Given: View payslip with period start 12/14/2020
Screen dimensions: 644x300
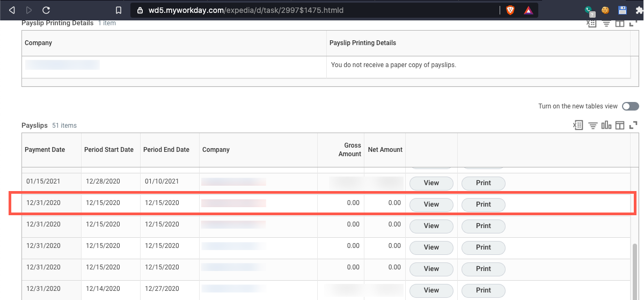Looking at the screenshot, I should point(431,290).
